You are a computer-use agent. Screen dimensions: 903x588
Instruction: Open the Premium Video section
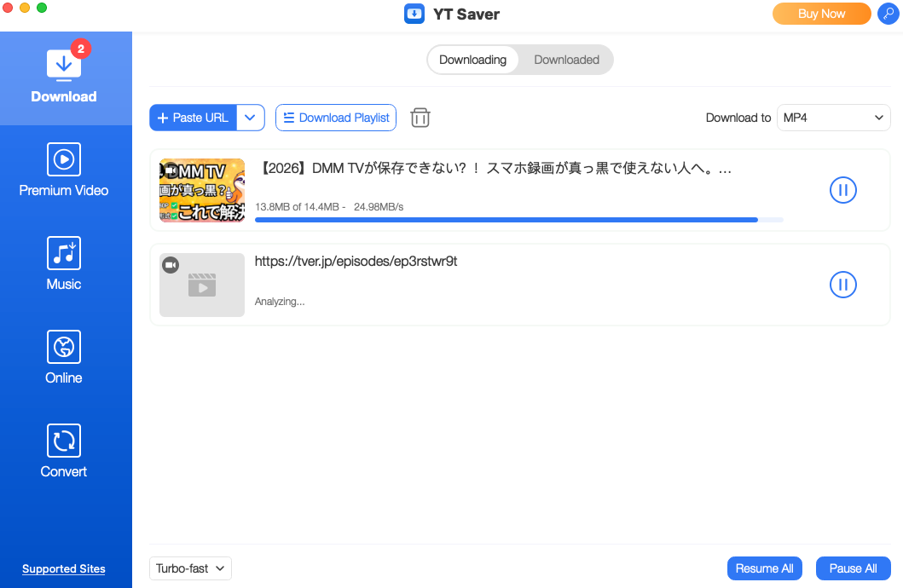click(x=64, y=170)
